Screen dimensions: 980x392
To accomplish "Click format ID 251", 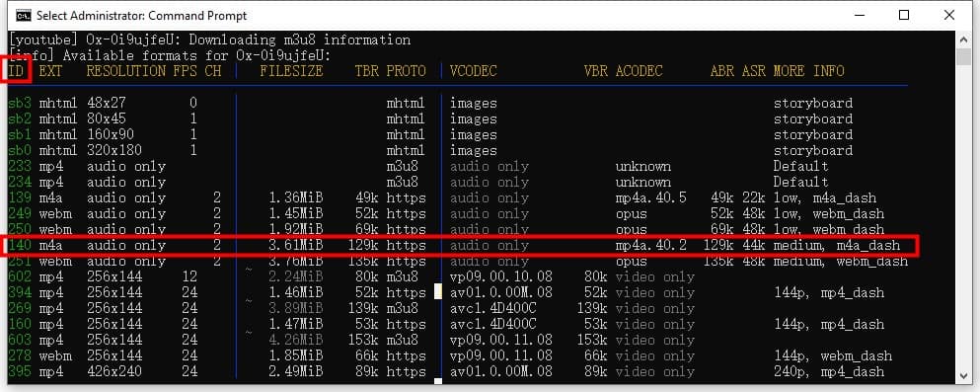I will (x=20, y=261).
